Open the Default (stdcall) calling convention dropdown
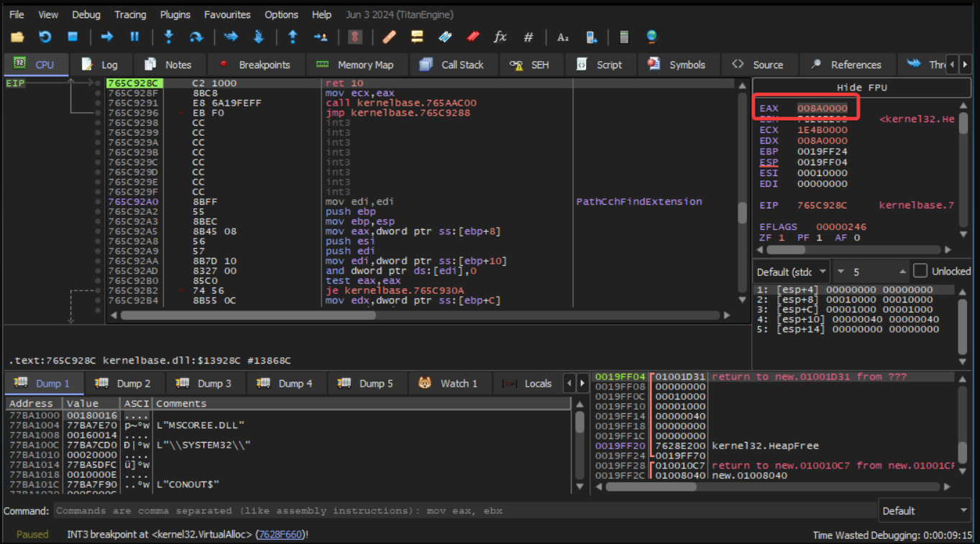Image resolution: width=980 pixels, height=544 pixels. point(791,272)
